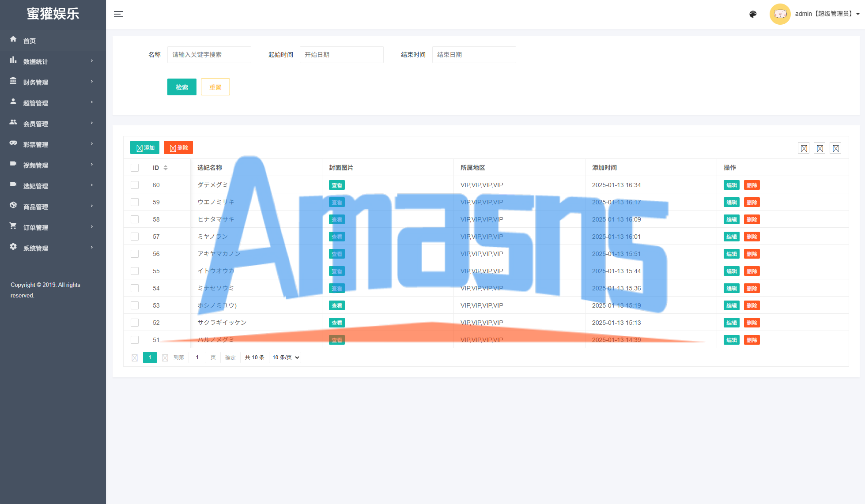Screen dimensions: 865x504
Task: Click the hamburger menu collapse icon
Action: [118, 14]
